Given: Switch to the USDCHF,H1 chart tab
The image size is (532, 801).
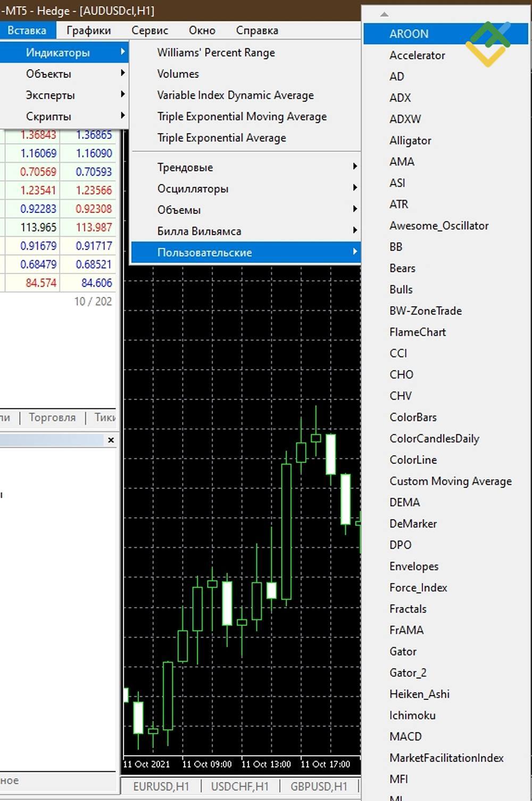Looking at the screenshot, I should [240, 786].
